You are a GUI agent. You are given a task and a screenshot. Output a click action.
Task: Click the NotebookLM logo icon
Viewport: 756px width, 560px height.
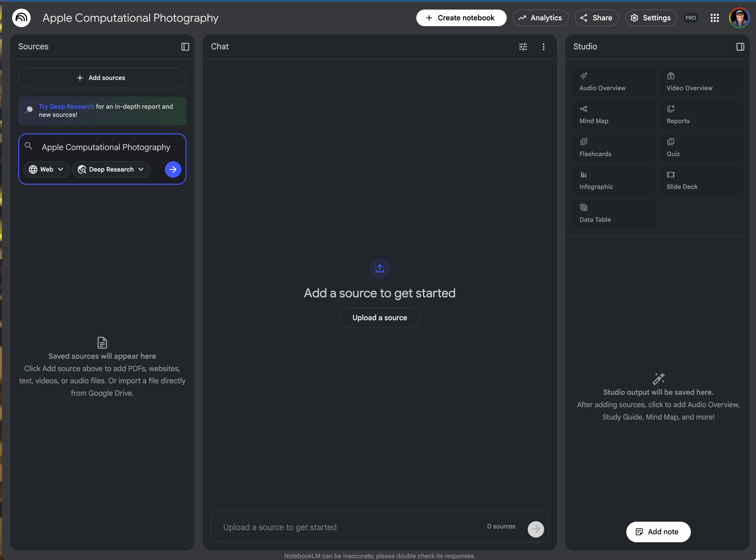(x=21, y=18)
